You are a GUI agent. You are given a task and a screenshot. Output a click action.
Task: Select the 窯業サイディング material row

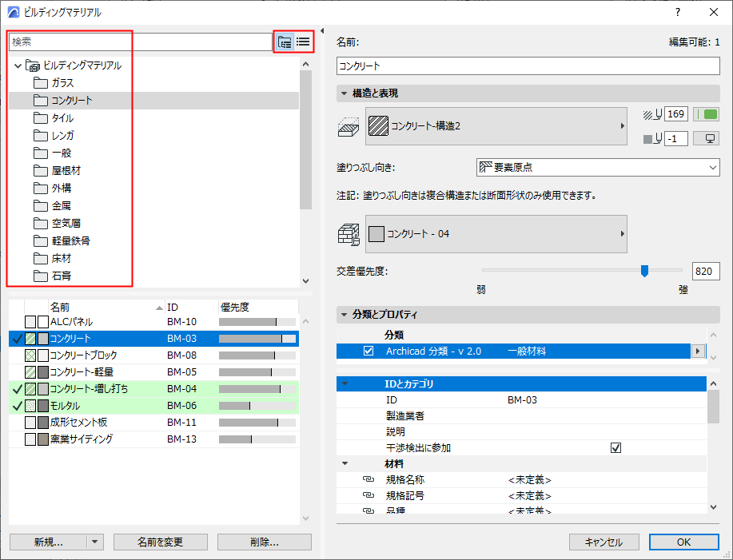coord(153,439)
